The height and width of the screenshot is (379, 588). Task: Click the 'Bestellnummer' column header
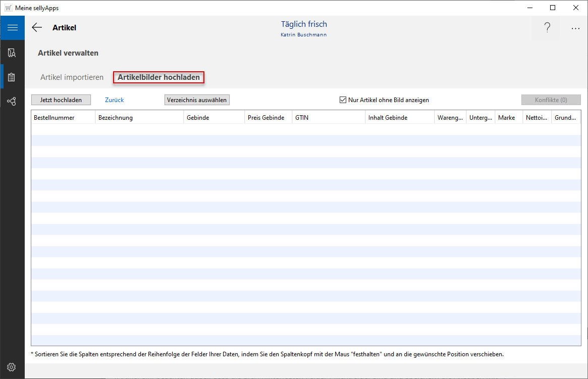pyautogui.click(x=55, y=118)
